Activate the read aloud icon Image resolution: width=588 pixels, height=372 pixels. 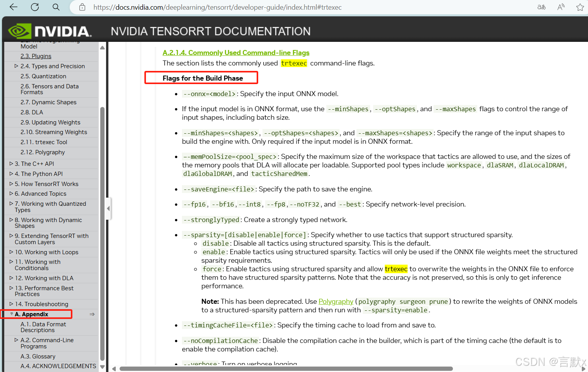[561, 7]
